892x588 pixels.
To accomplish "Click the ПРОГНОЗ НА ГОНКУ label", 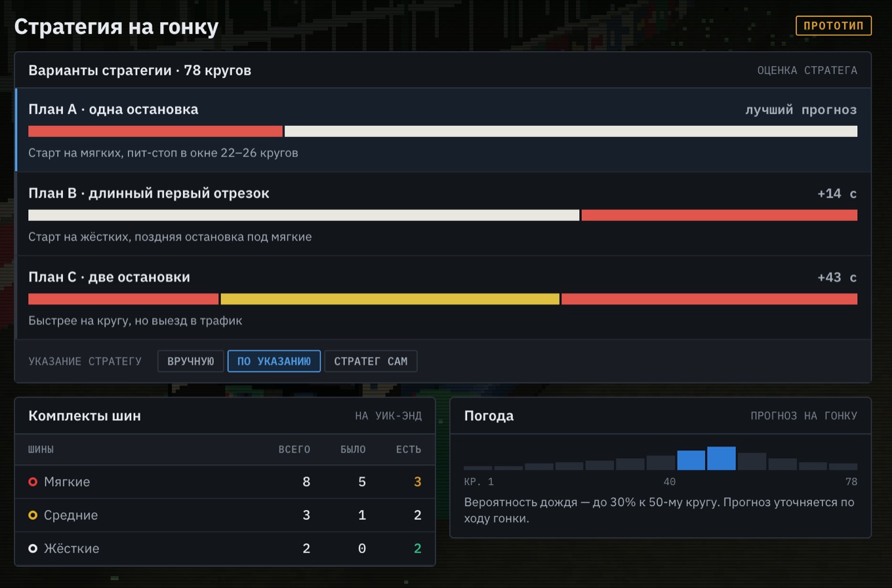I will (x=804, y=416).
